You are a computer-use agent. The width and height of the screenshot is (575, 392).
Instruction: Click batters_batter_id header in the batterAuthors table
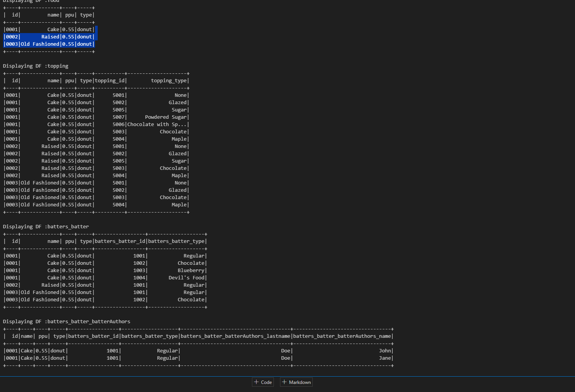[x=93, y=336]
